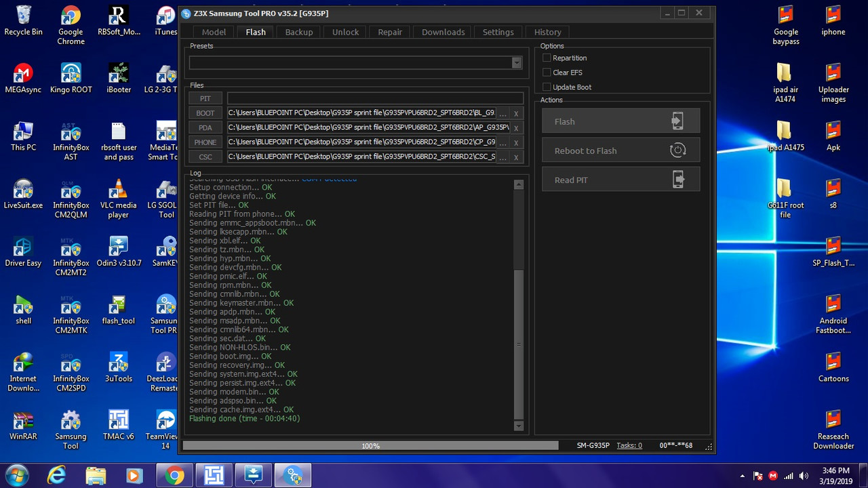
Task: Open the Google baypass desktop file
Action: [x=786, y=25]
